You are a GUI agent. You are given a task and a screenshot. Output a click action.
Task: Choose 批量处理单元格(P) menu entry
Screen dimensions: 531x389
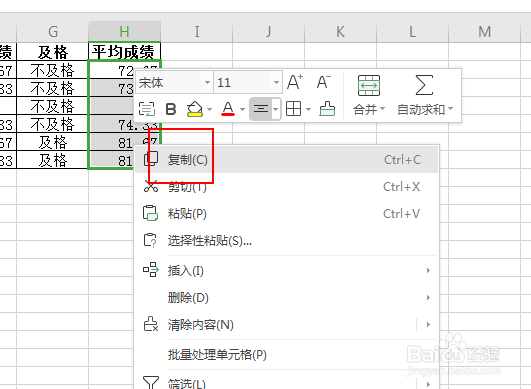tap(286, 354)
